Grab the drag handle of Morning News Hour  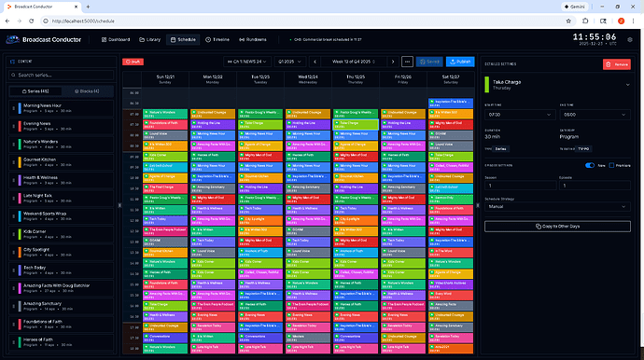pos(14,108)
